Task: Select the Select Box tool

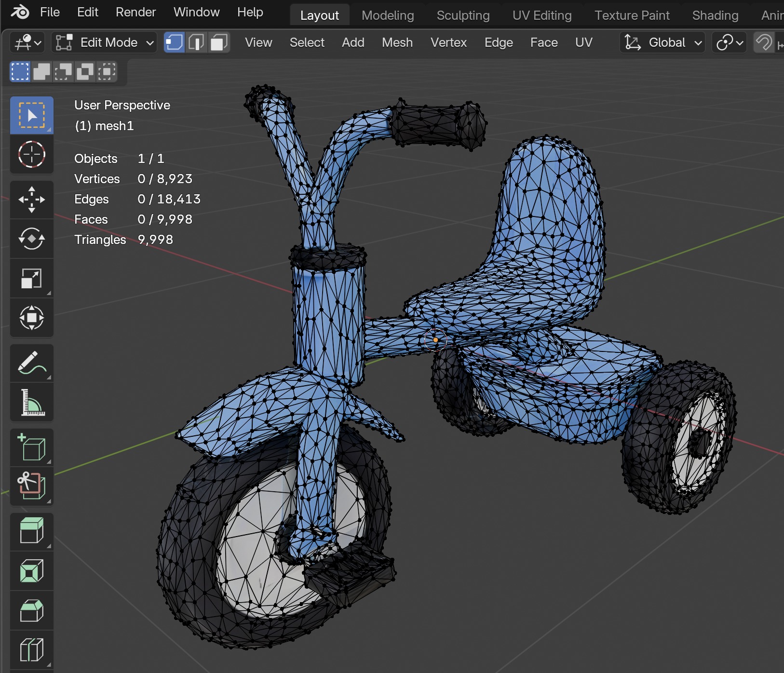Action: [x=32, y=115]
